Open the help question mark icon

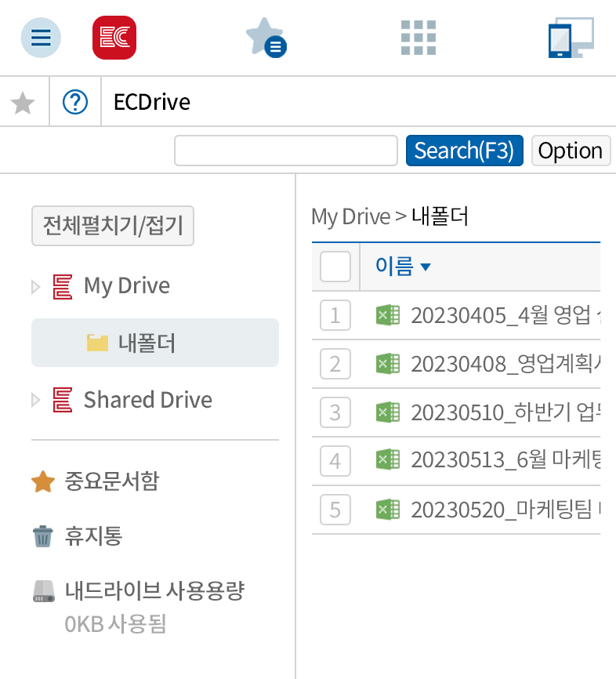[75, 102]
